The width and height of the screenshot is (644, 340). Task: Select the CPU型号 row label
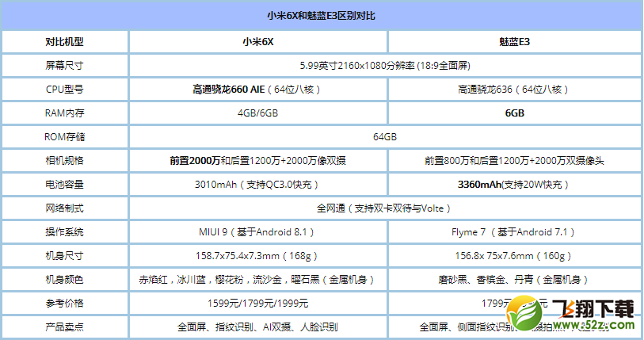click(x=64, y=90)
